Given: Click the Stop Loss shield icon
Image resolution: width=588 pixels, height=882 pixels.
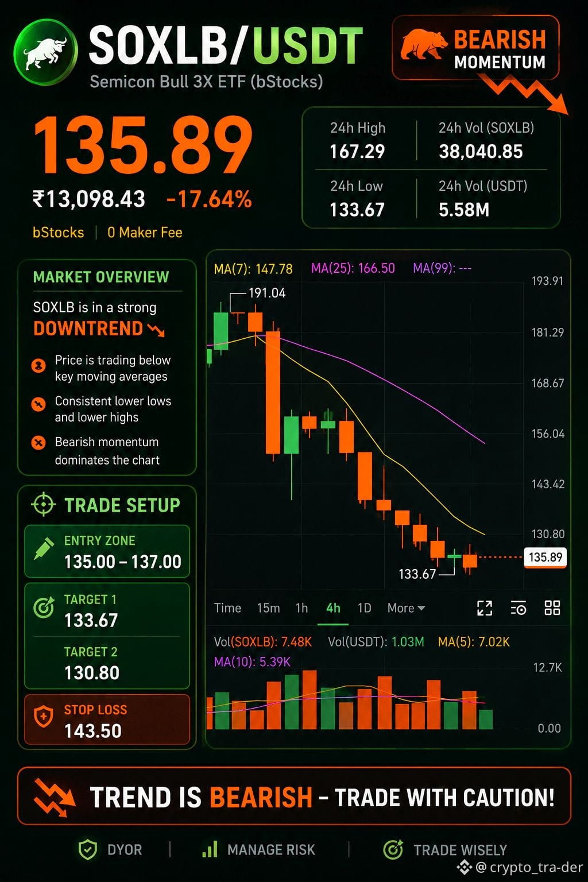Looking at the screenshot, I should tap(44, 717).
